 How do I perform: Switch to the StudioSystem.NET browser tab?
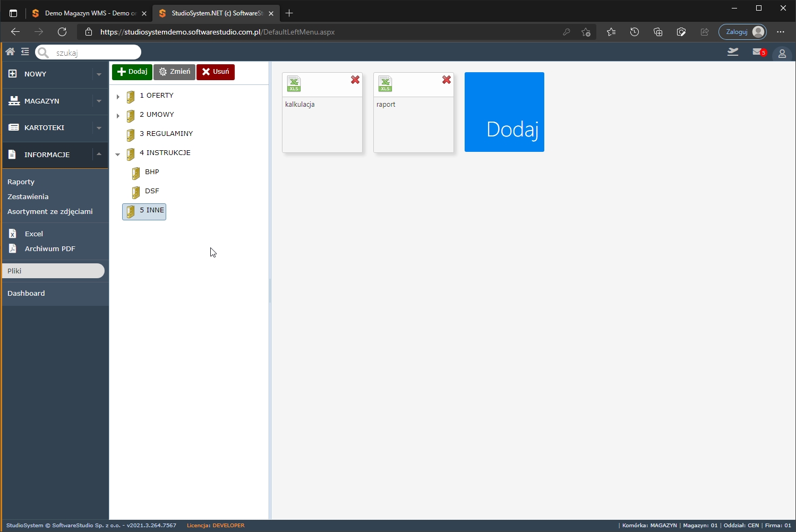[215, 13]
